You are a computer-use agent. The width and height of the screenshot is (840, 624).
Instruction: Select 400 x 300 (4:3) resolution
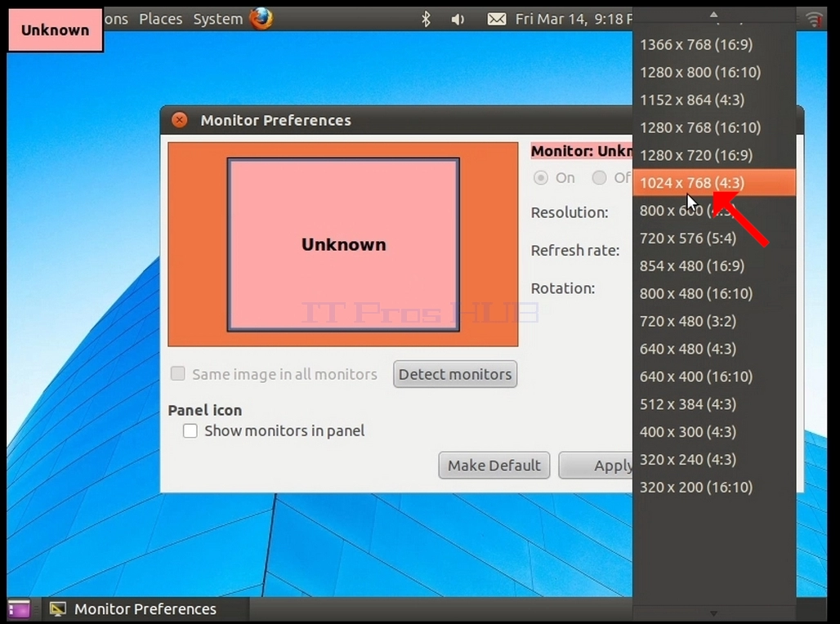click(714, 432)
